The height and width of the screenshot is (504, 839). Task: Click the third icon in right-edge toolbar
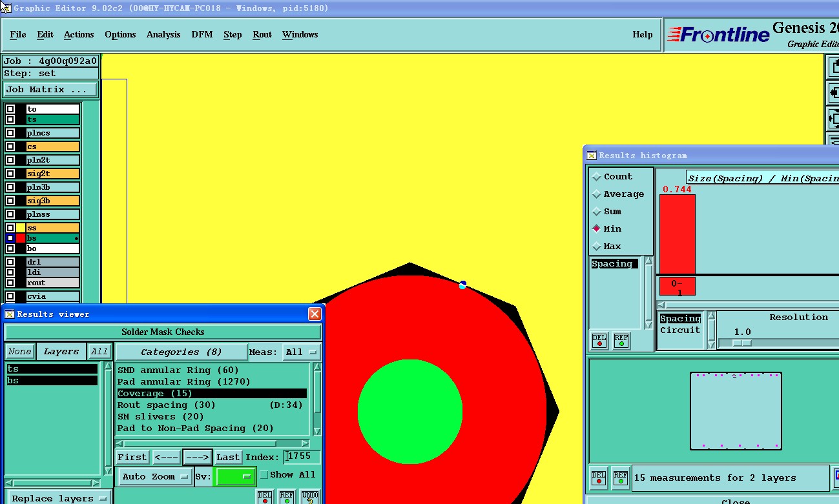click(833, 119)
